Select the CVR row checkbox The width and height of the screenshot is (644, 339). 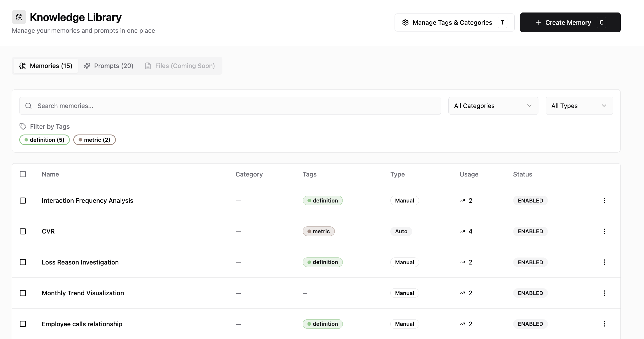coord(23,231)
